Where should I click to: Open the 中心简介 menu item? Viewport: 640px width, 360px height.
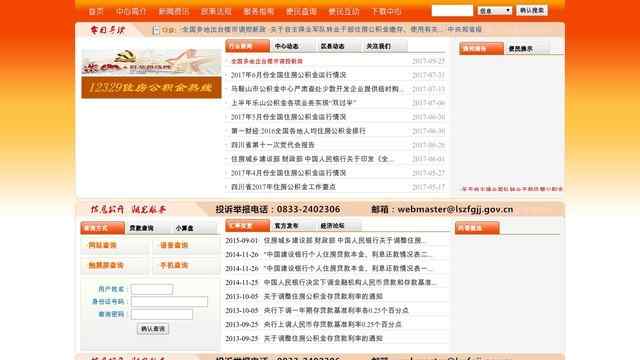131,12
